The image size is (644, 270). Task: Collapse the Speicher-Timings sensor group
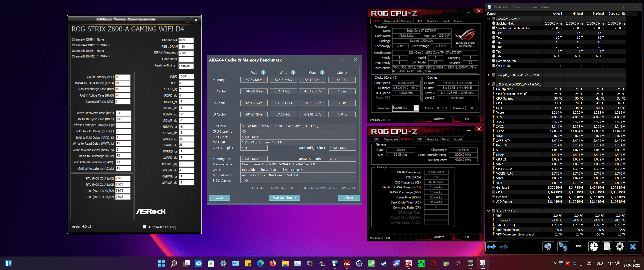[x=489, y=19]
